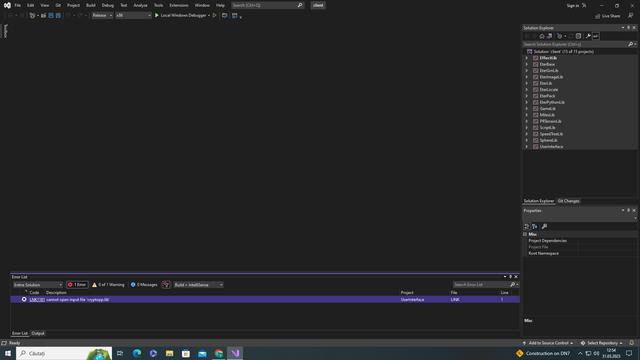Open the Build + IntelliSense dropdown

click(x=198, y=284)
